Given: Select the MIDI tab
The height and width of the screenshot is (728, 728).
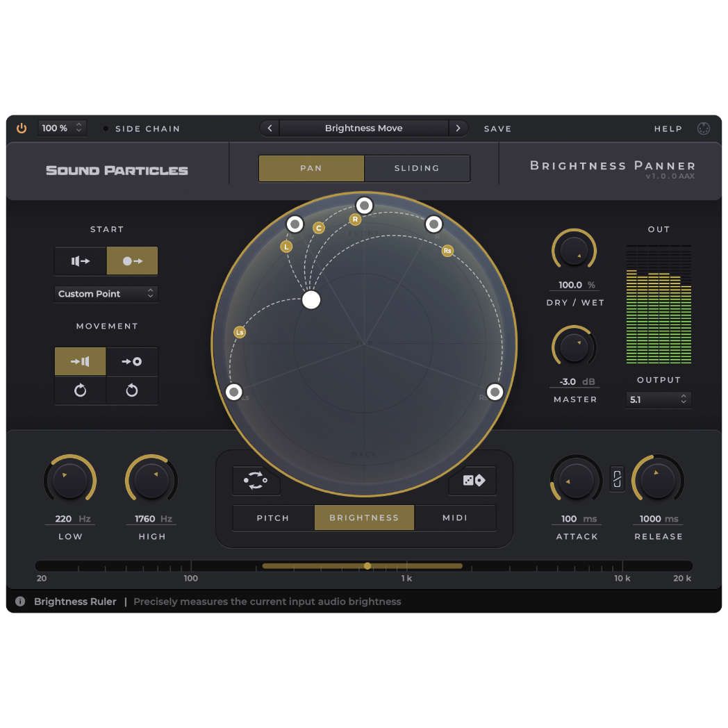Looking at the screenshot, I should coord(455,518).
